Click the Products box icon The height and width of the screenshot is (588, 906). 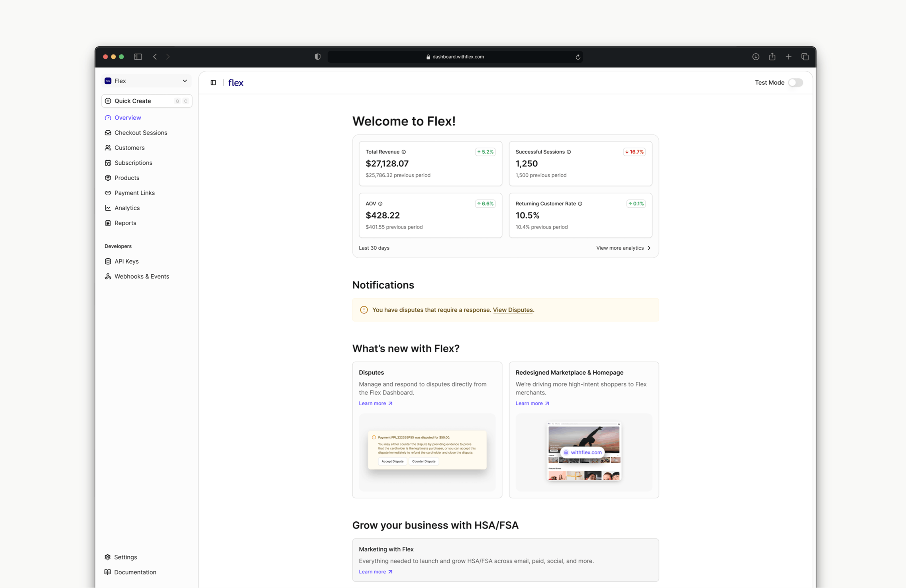pos(108,178)
